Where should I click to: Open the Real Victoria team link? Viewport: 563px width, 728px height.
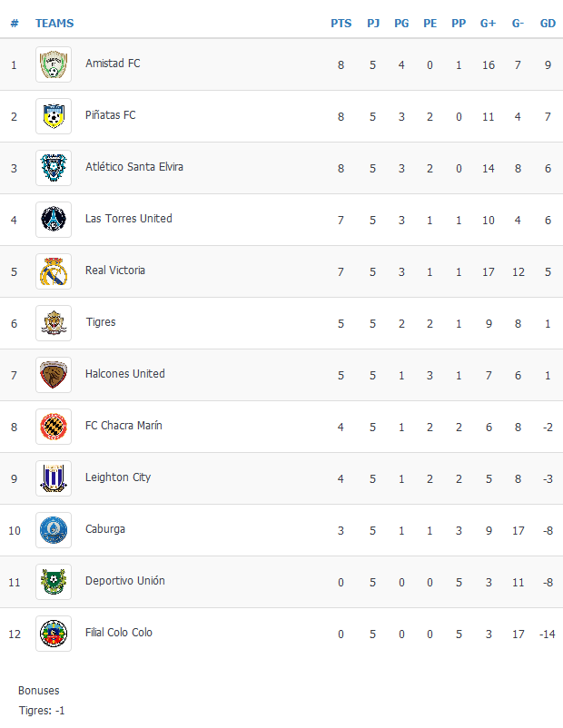coord(115,271)
